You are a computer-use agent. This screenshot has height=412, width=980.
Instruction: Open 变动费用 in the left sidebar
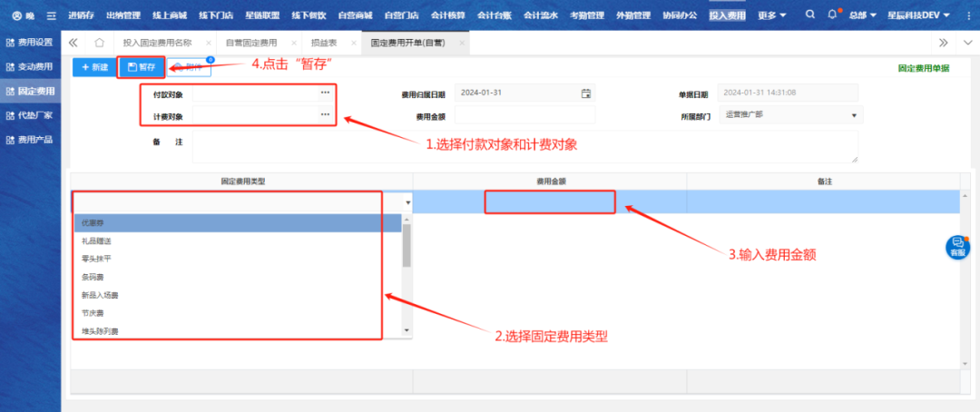pos(34,67)
